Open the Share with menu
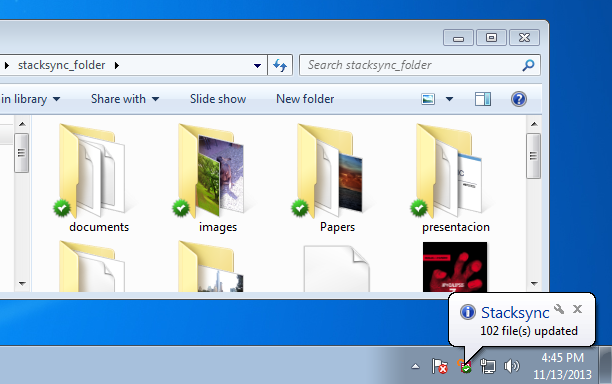The width and height of the screenshot is (612, 384). (x=125, y=99)
